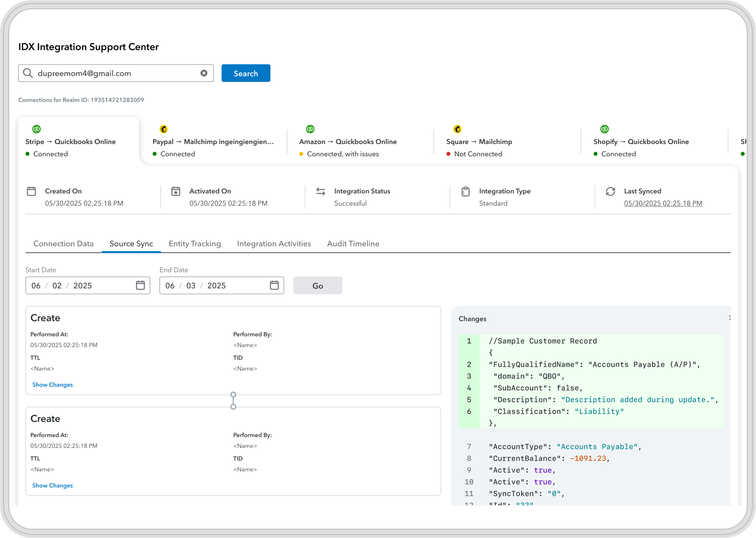Click "Connected, with issues" status text
Image resolution: width=756 pixels, height=538 pixels.
click(x=343, y=154)
